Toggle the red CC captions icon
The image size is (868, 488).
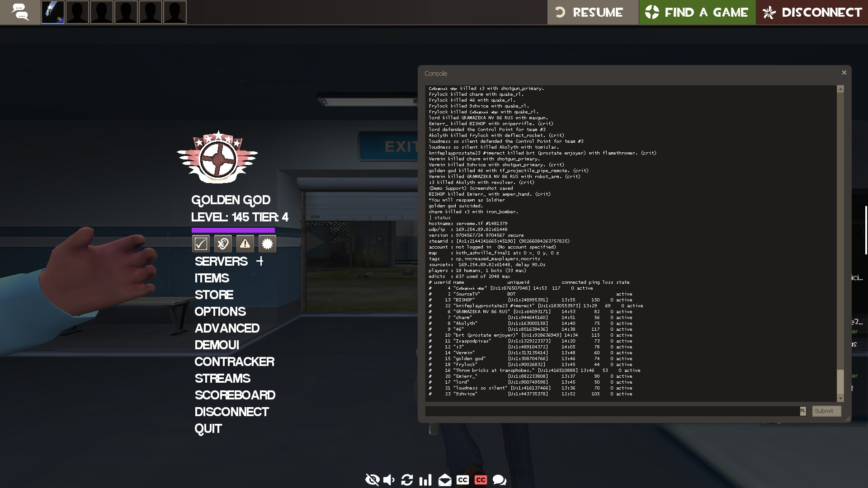coord(481,480)
